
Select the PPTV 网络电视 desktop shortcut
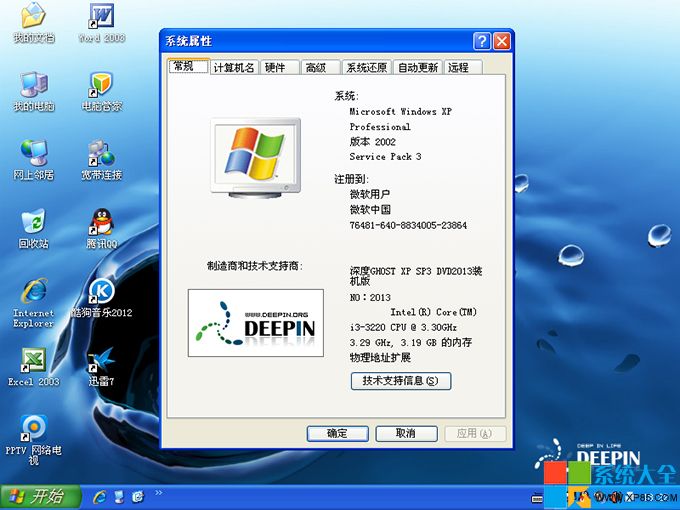33,440
